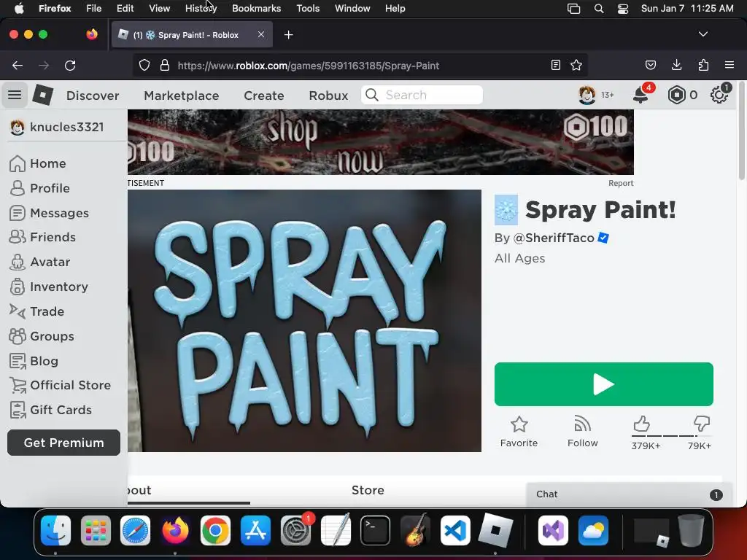Switch to the Store tab
The height and width of the screenshot is (560, 747).
pos(368,490)
